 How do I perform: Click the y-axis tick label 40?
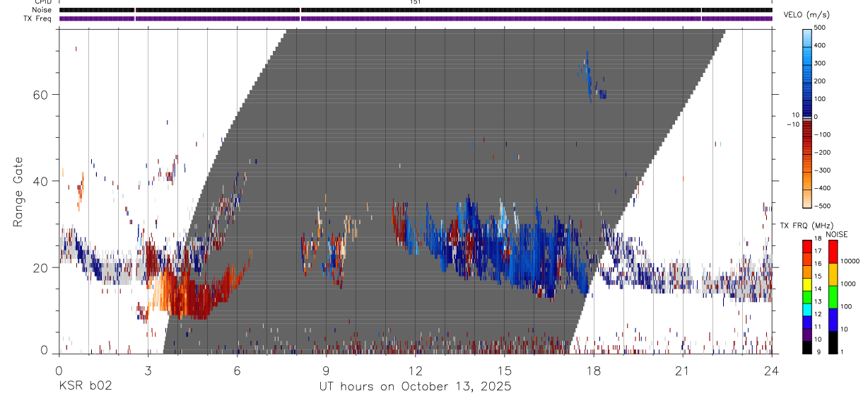pos(42,181)
